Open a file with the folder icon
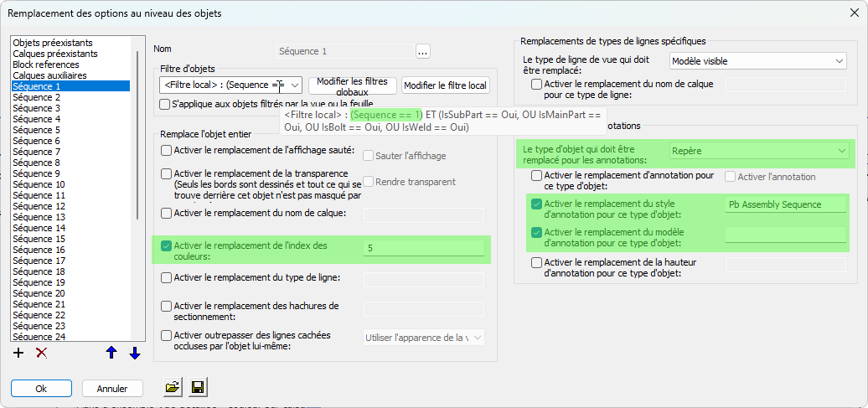The image size is (868, 408). tap(173, 387)
